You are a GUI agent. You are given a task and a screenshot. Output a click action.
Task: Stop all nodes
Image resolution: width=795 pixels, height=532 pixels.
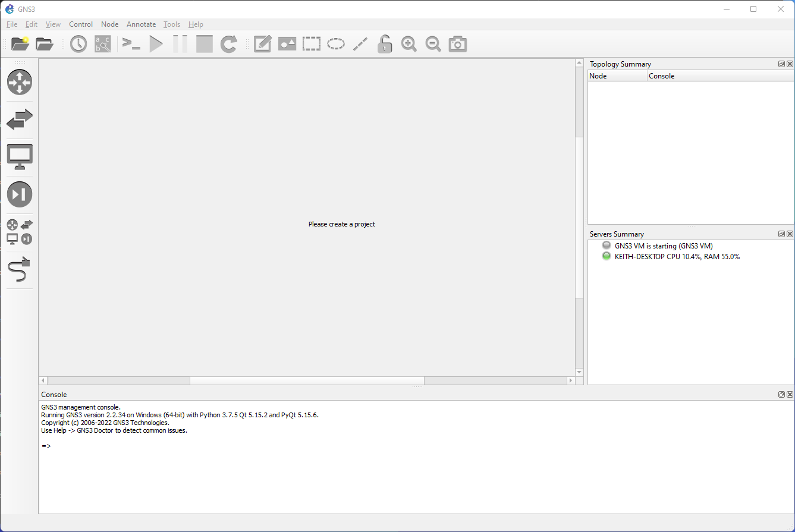204,43
